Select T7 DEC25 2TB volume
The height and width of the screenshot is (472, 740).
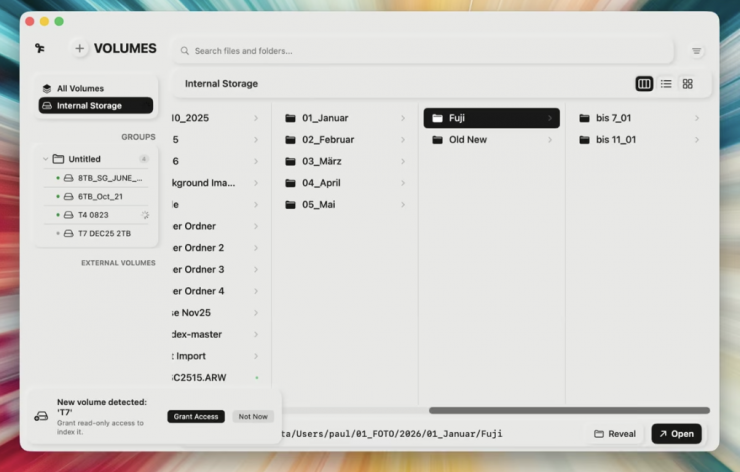point(104,233)
